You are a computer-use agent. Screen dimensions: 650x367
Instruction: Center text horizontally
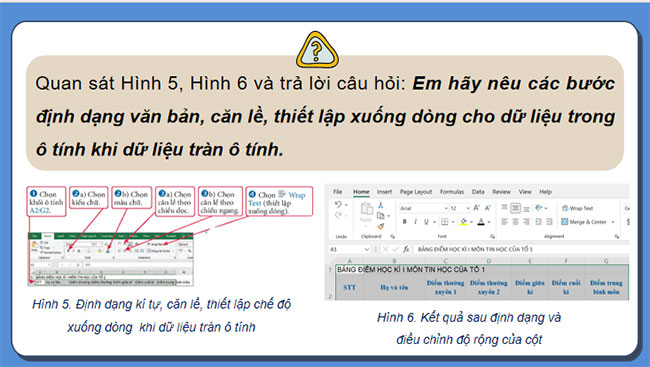[x=515, y=222]
